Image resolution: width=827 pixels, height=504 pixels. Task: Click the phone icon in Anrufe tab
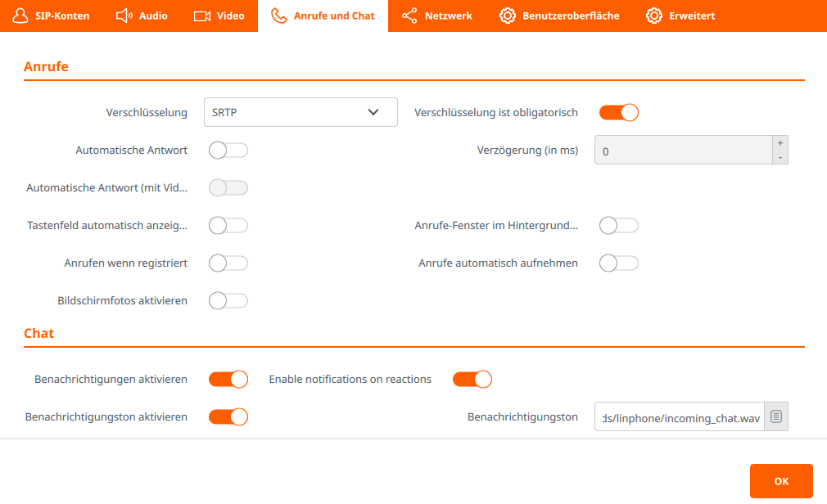[279, 16]
